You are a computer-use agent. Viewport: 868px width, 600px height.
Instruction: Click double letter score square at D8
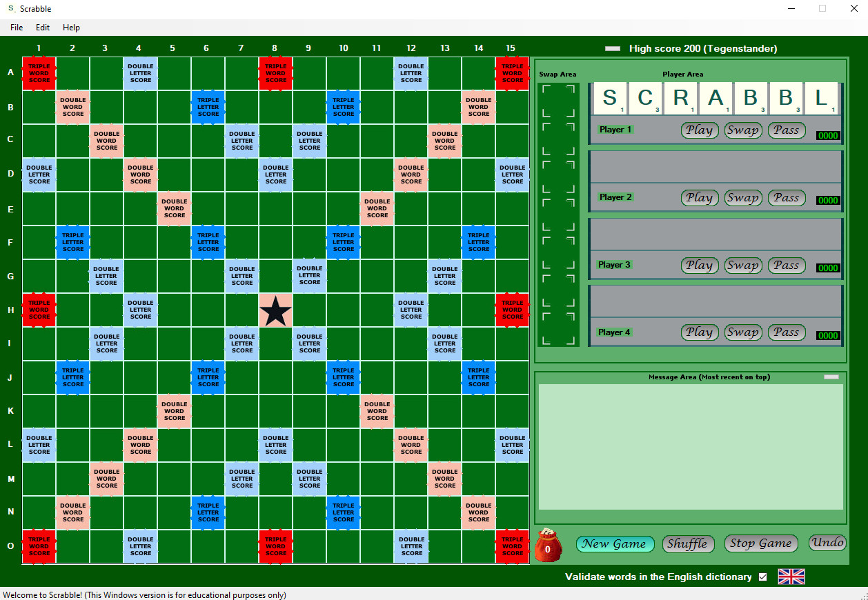point(275,175)
